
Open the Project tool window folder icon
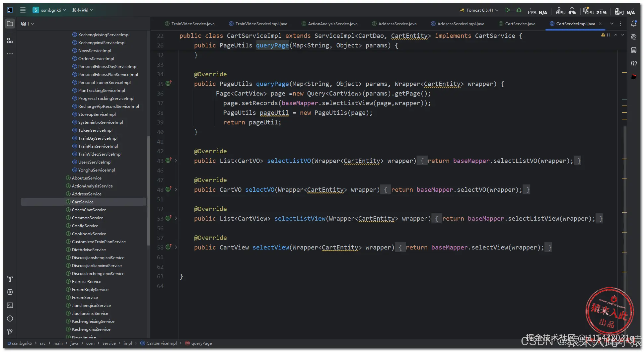coord(10,24)
